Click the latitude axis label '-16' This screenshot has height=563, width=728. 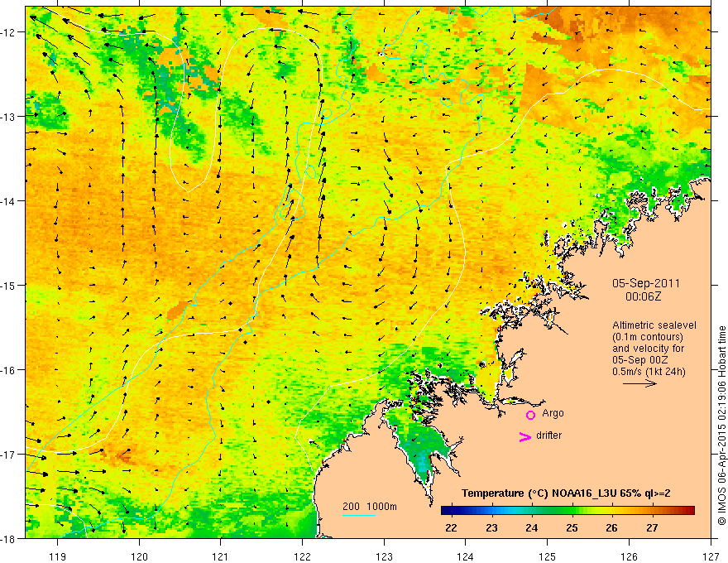(x=9, y=370)
